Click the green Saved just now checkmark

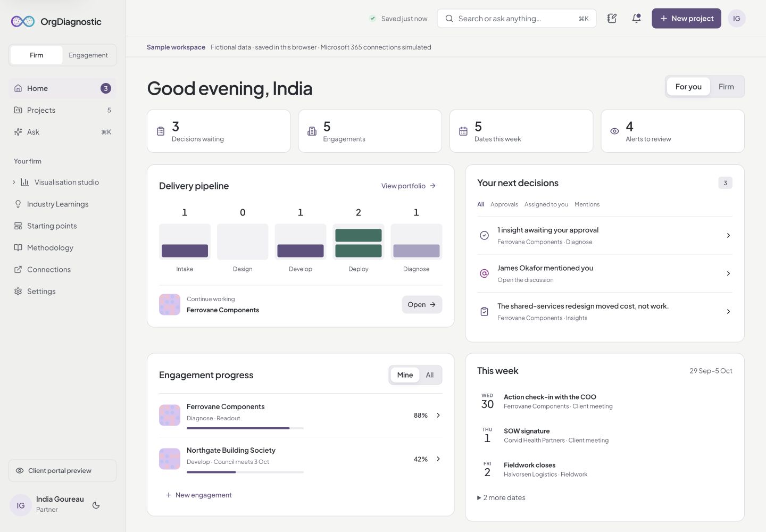click(x=373, y=19)
